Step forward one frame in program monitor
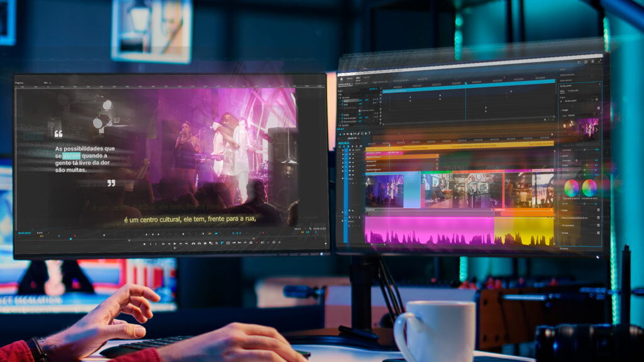Viewport: 644px width, 362px height. tap(180, 244)
